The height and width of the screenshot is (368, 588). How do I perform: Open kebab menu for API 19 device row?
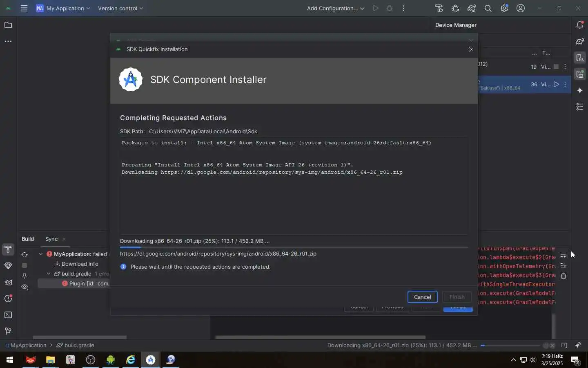(566, 67)
